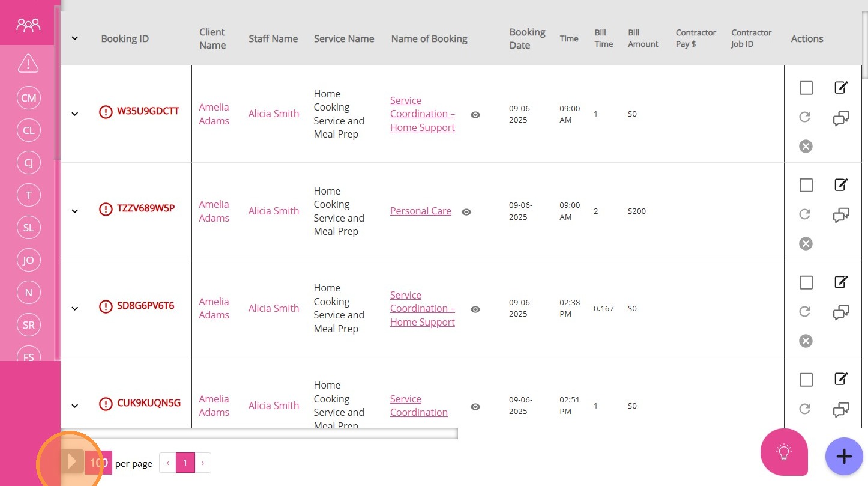Edit booking W35U9GDCTT with pencil icon

[x=841, y=88]
